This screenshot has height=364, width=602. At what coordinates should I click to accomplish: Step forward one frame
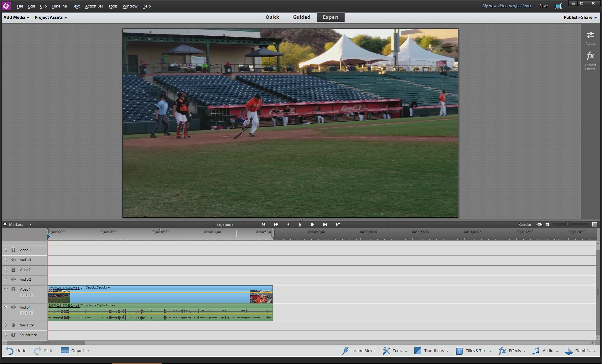[312, 225]
